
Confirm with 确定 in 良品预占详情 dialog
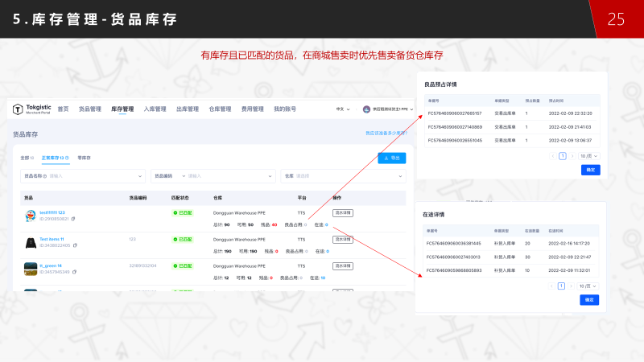click(591, 170)
